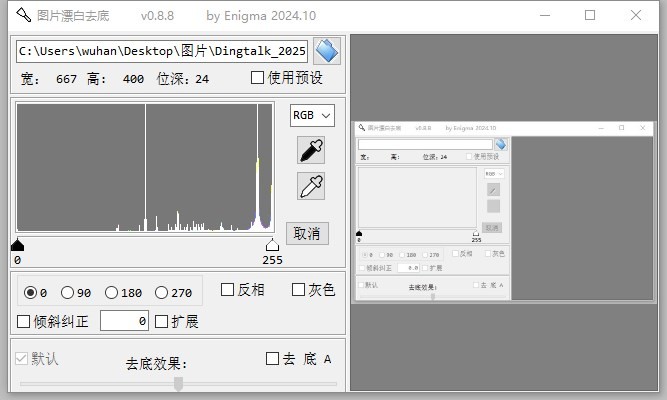This screenshot has width=667, height=400.
Task: Toggle the 默认 default checkbox
Action: 21,359
